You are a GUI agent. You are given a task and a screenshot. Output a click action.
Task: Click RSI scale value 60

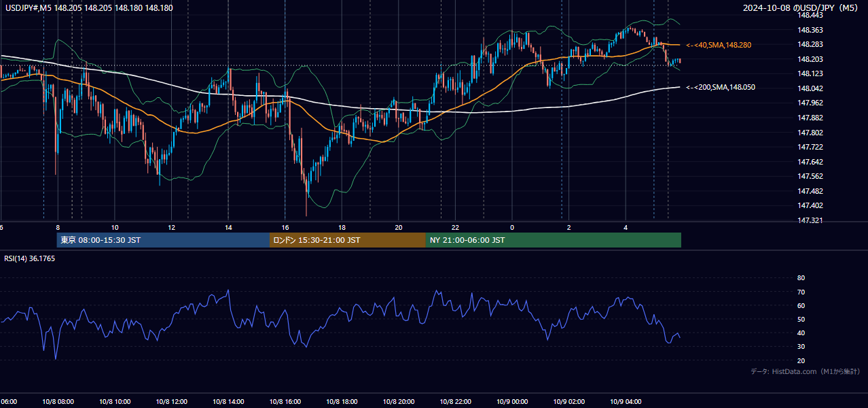click(x=801, y=305)
